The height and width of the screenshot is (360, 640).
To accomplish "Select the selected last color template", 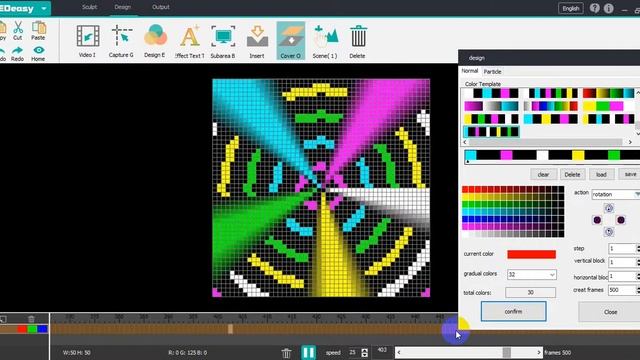I will point(491,132).
